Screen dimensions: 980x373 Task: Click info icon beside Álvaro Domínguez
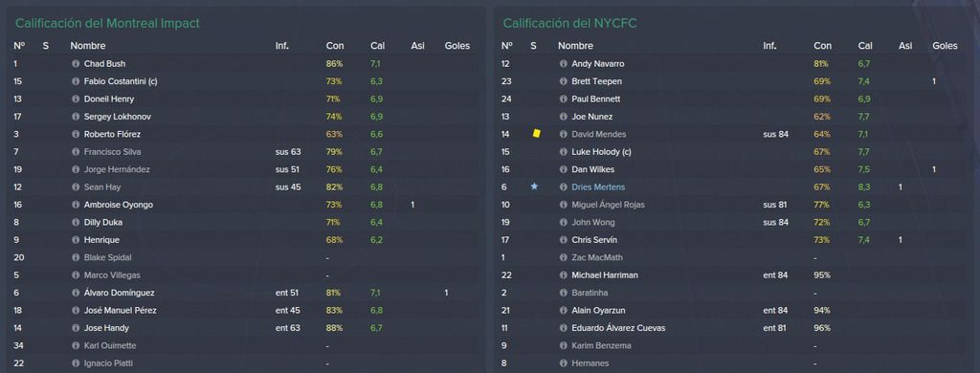point(76,293)
